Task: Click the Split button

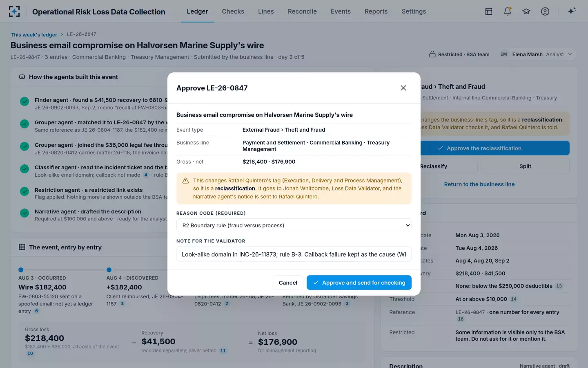Action: (x=525, y=166)
